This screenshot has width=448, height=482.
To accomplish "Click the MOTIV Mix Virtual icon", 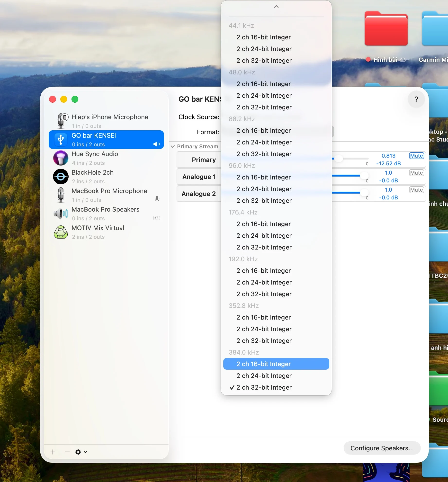I will pyautogui.click(x=61, y=232).
